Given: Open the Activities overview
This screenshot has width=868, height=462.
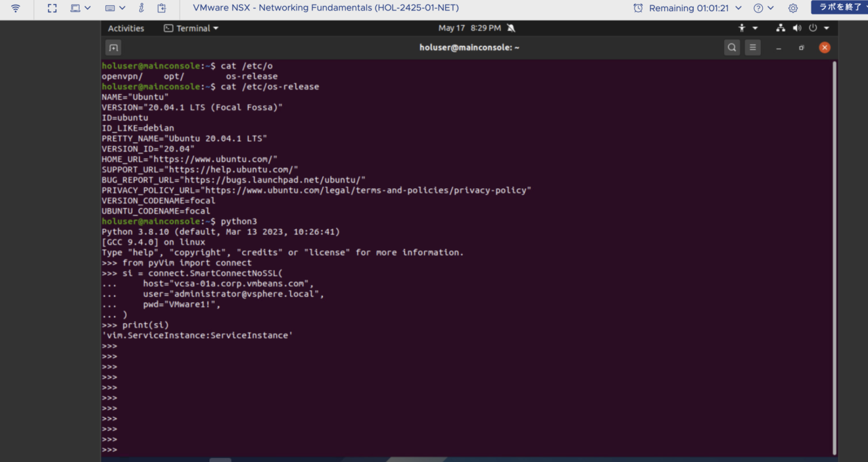Looking at the screenshot, I should [x=126, y=28].
